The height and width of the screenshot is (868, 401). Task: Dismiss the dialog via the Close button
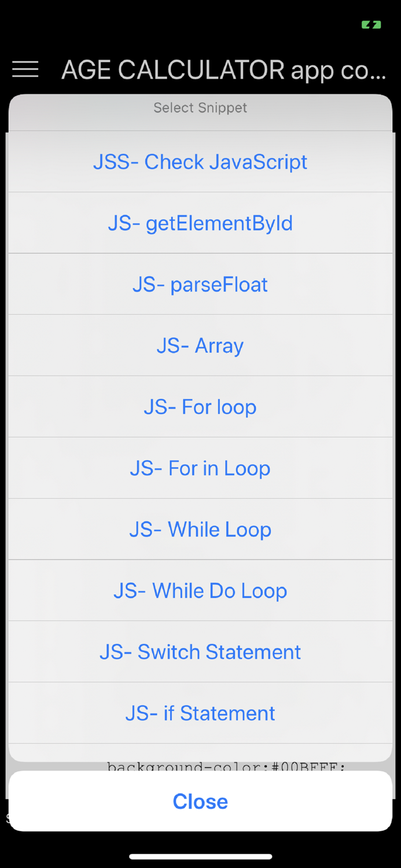200,801
